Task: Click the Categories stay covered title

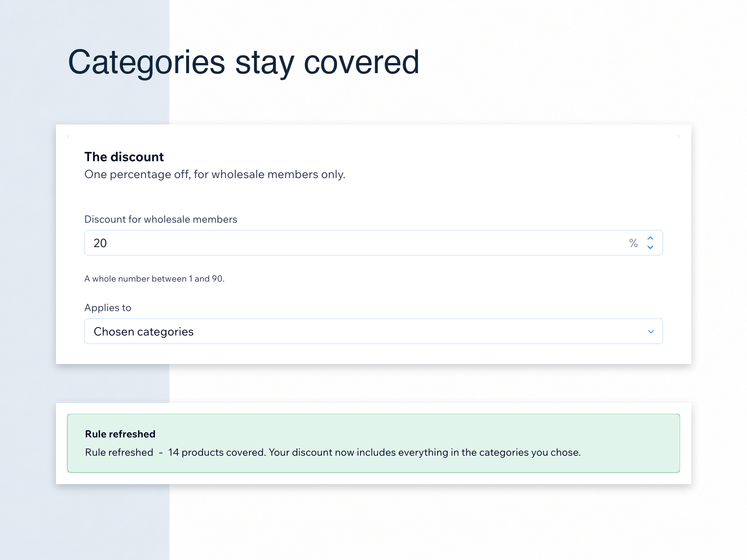Action: click(x=244, y=62)
